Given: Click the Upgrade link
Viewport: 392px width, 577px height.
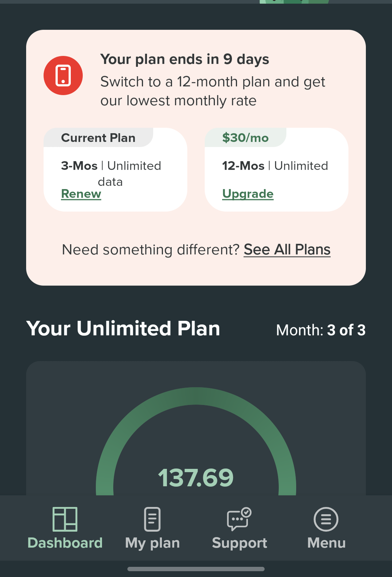Looking at the screenshot, I should [248, 194].
